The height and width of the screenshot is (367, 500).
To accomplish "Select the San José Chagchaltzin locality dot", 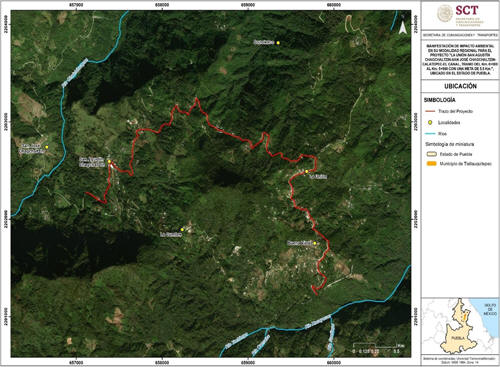I will (x=47, y=147).
